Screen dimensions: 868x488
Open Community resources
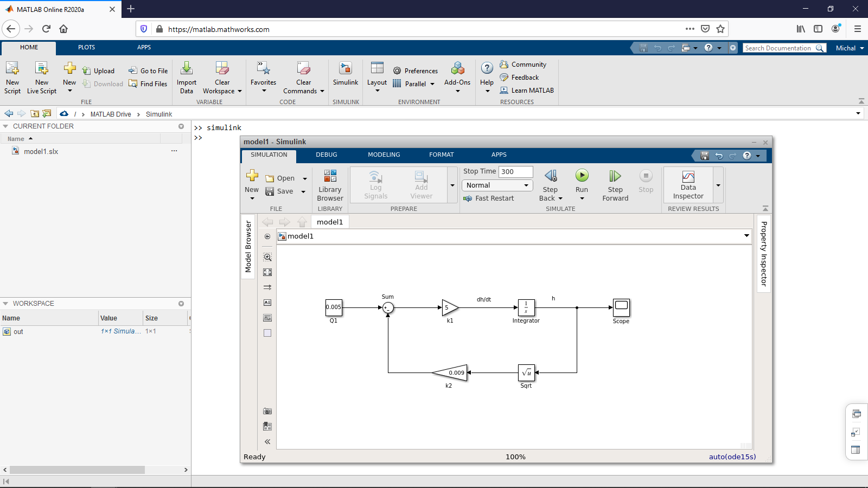(523, 64)
